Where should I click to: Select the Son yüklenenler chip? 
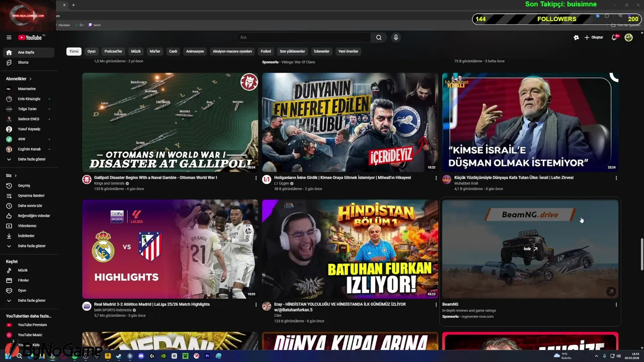tap(292, 51)
